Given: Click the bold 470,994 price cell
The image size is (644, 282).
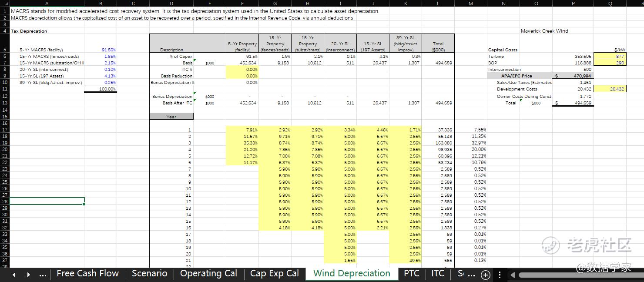Looking at the screenshot, I should 573,76.
